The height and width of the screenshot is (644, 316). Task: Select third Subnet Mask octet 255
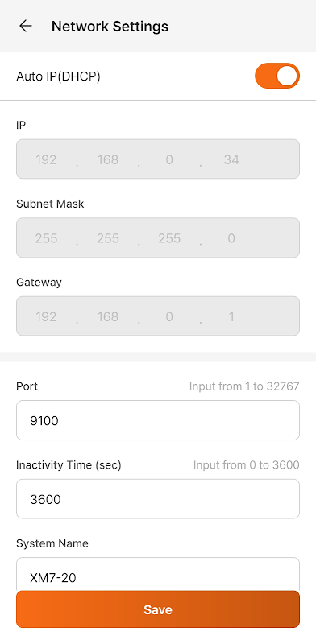pos(169,238)
